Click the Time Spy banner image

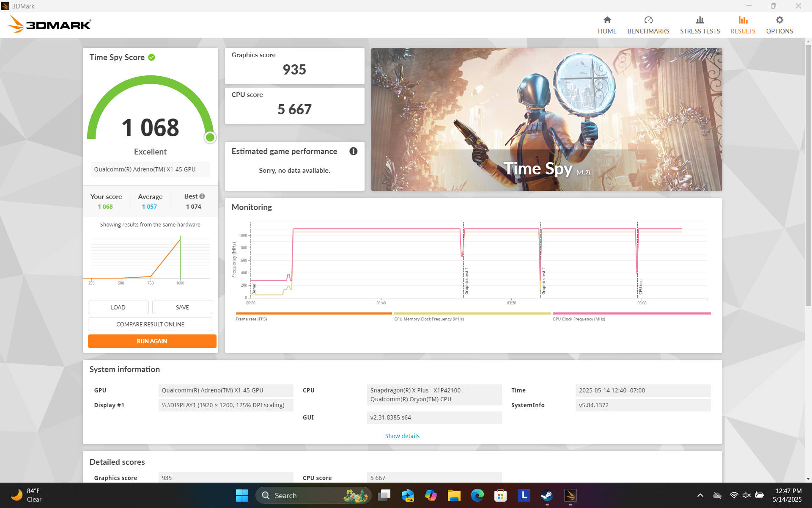tap(546, 119)
